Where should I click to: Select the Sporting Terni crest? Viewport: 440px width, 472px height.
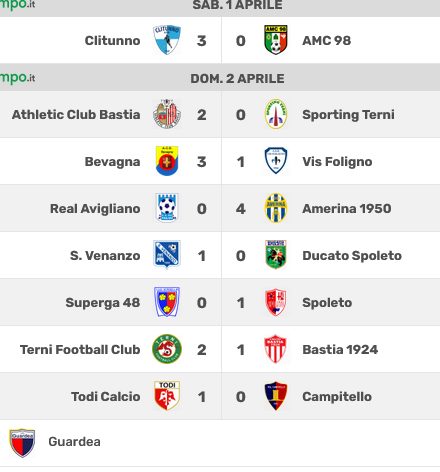coord(276,114)
